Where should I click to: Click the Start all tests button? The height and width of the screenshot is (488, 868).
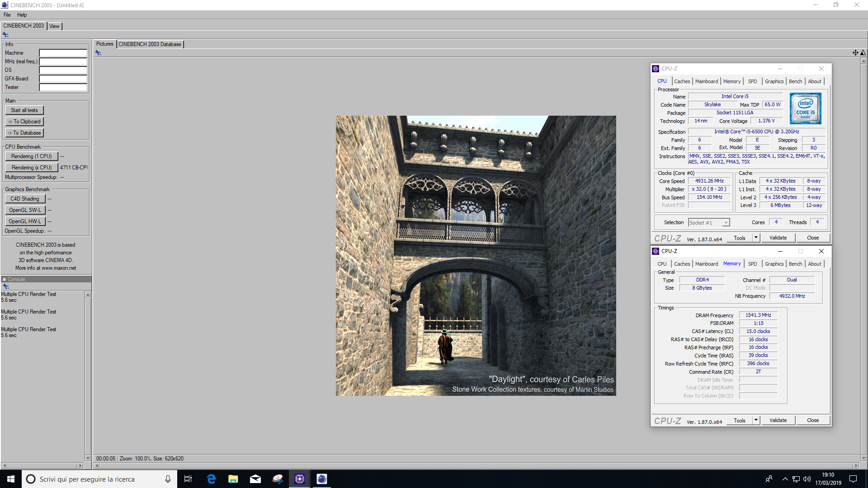tap(24, 110)
